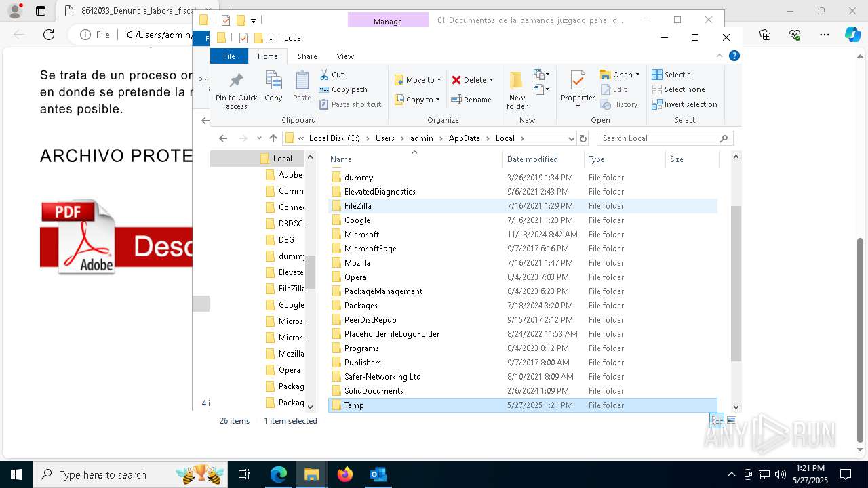
Task: Open Quick Access Toolbar customize arrow
Action: click(271, 38)
